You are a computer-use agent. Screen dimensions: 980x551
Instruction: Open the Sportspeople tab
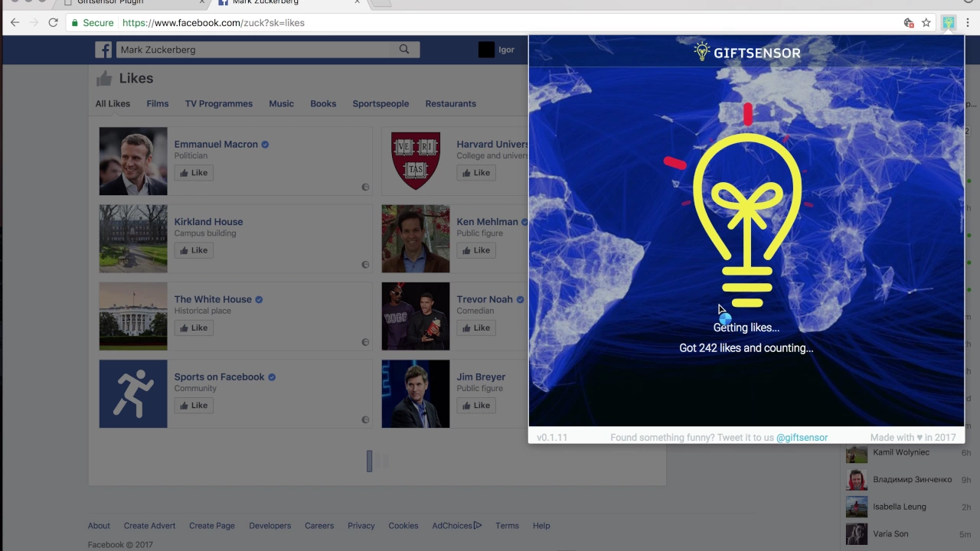[381, 103]
